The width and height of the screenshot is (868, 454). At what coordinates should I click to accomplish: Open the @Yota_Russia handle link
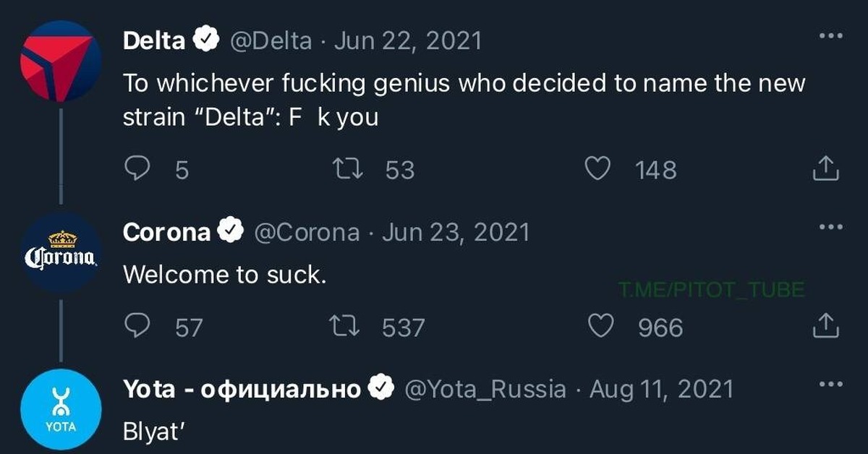tap(485, 389)
